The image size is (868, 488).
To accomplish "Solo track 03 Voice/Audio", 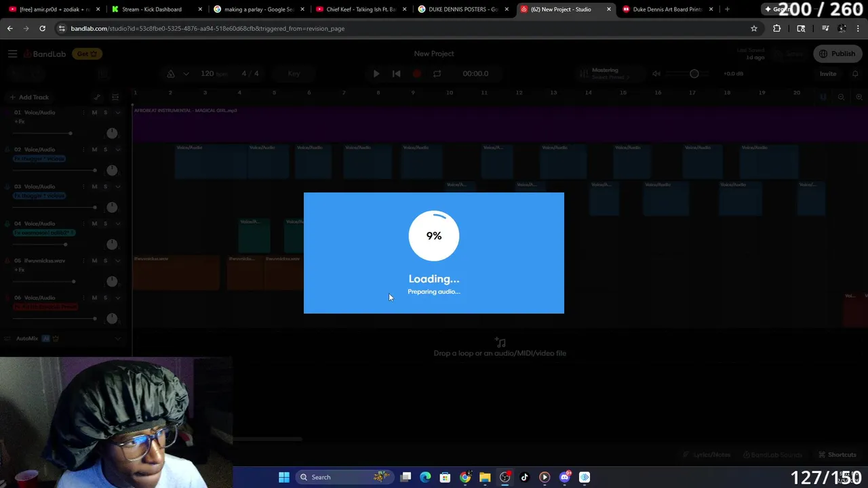I will click(x=105, y=186).
